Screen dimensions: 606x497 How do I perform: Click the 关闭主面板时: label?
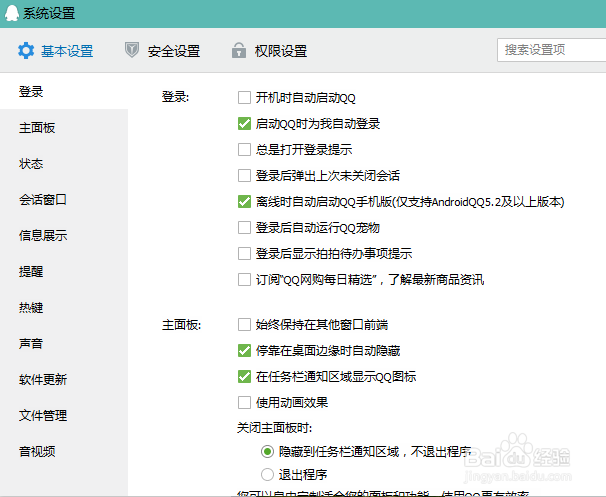(x=274, y=428)
